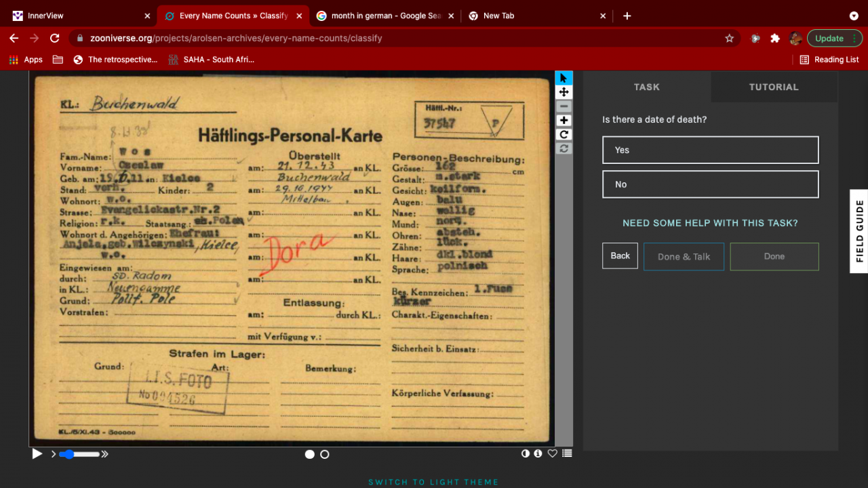The width and height of the screenshot is (868, 488).
Task: Bookmark this page with star
Action: coord(730,38)
